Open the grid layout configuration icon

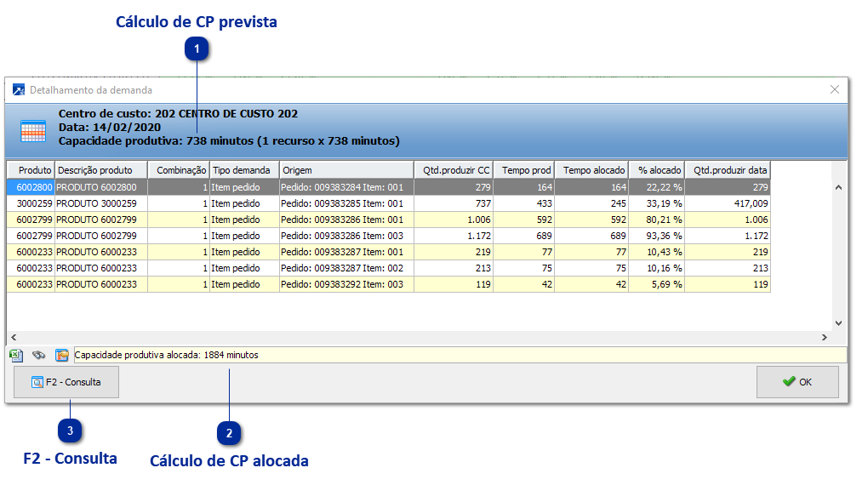pyautogui.click(x=61, y=355)
